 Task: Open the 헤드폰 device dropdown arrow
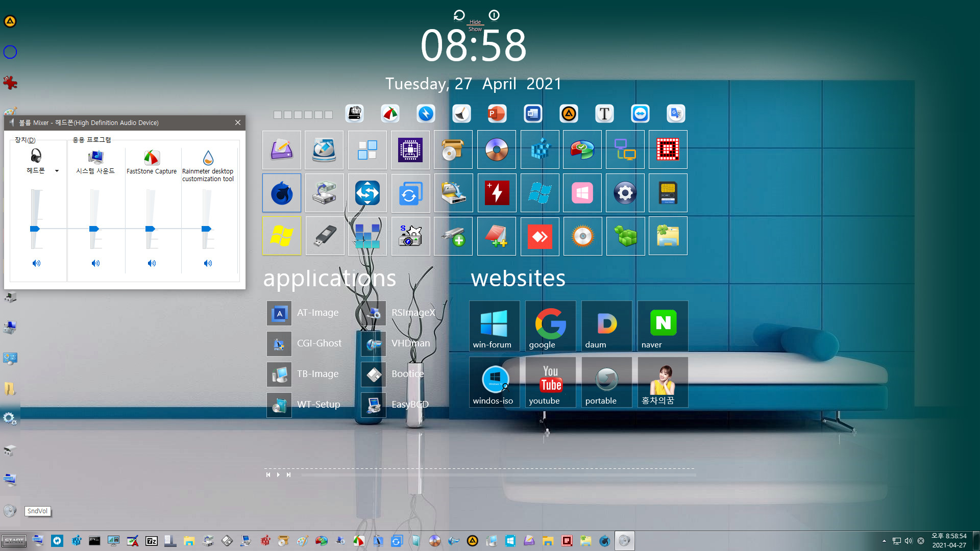click(x=57, y=171)
